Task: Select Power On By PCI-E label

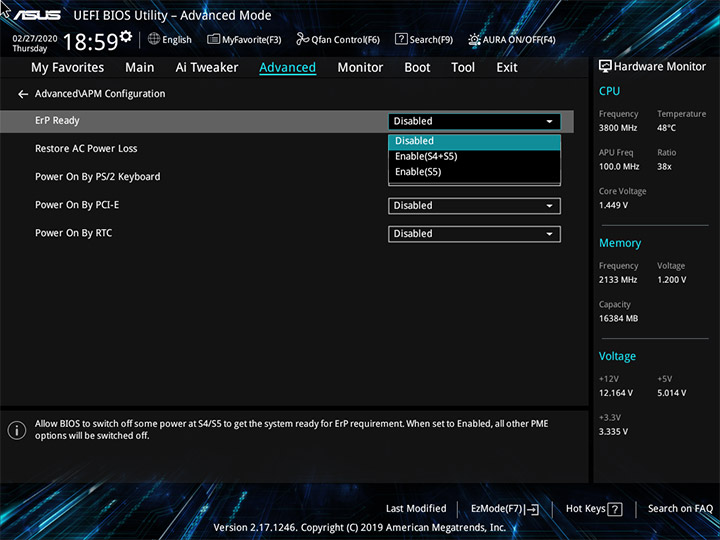Action: pyautogui.click(x=77, y=205)
